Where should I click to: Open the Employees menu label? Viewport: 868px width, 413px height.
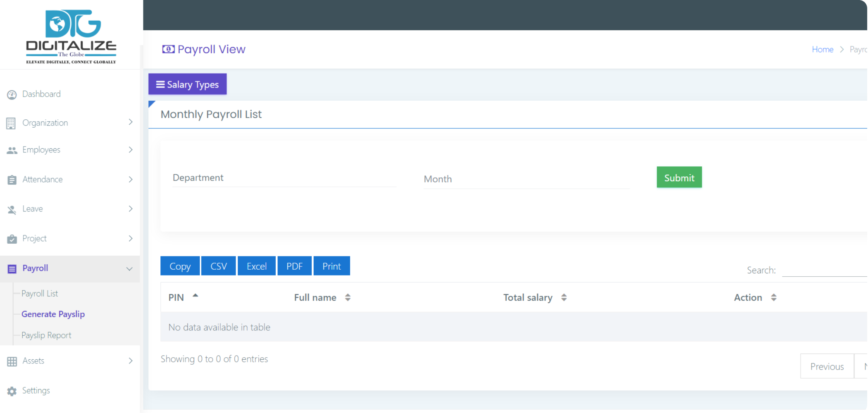pyautogui.click(x=41, y=150)
